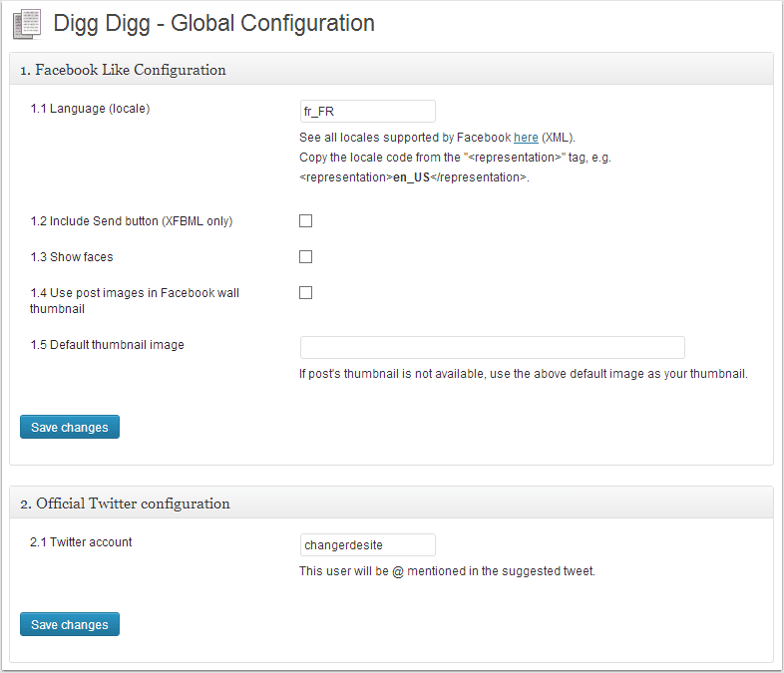
Task: Click the '1.4 Use post images in Facebook wall thumbnail' label
Action: (135, 301)
